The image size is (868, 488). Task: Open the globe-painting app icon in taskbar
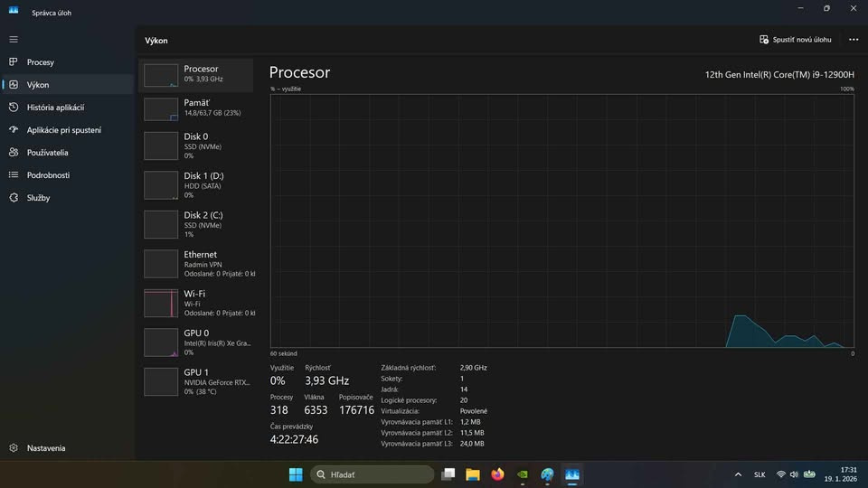click(547, 474)
